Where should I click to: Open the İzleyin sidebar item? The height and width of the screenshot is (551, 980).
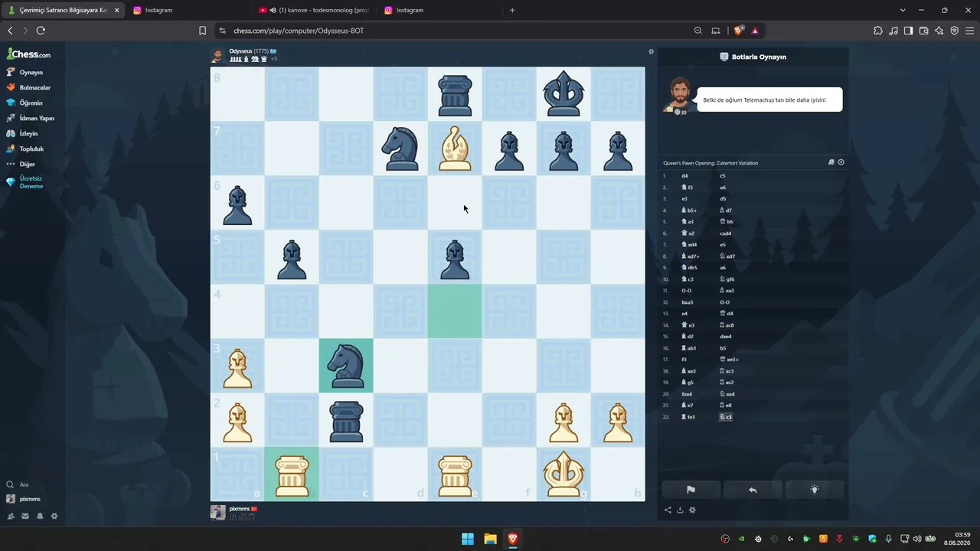click(x=22, y=133)
